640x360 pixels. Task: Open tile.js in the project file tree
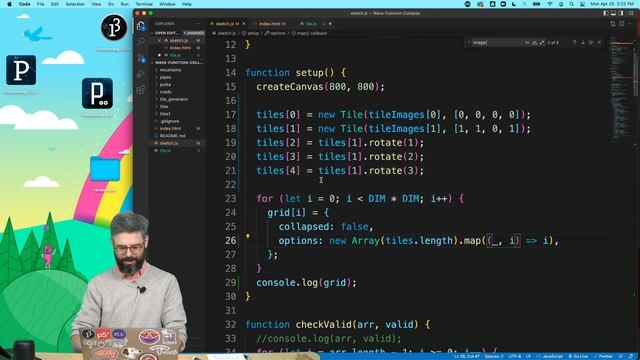point(165,150)
